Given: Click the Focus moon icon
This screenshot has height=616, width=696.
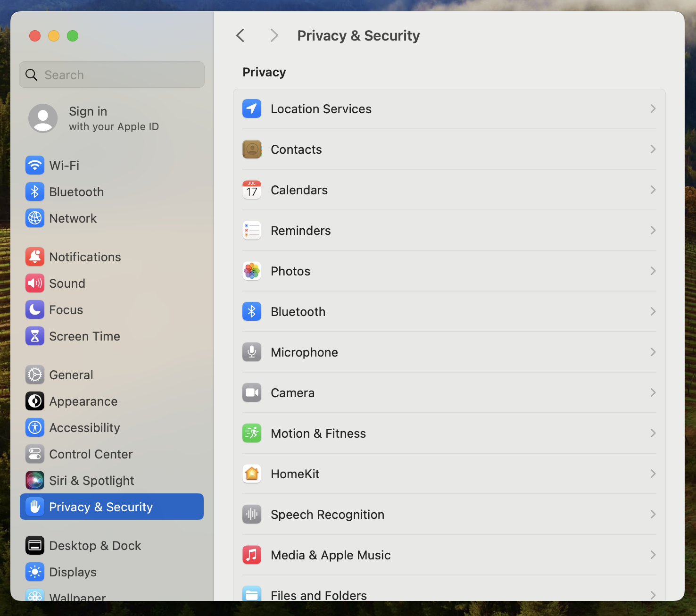Looking at the screenshot, I should [35, 310].
